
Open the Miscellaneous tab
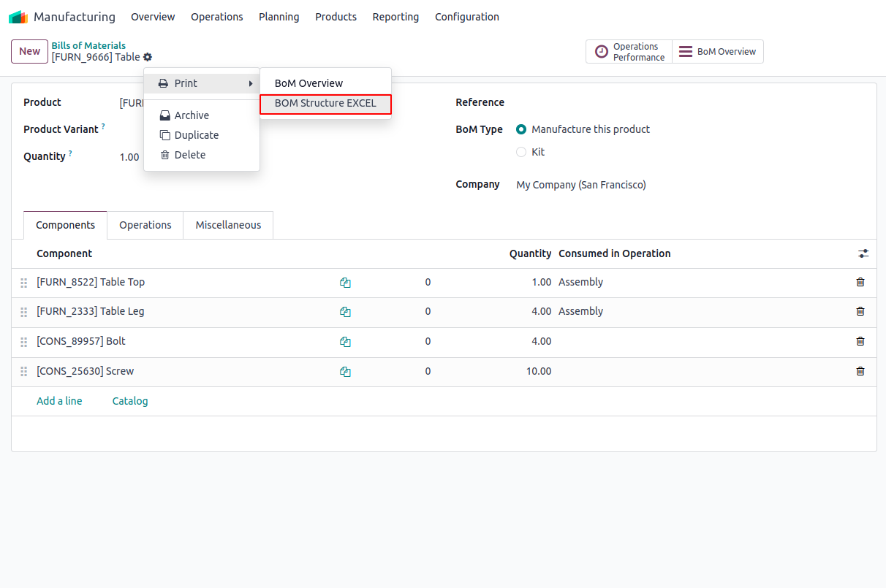click(x=228, y=225)
